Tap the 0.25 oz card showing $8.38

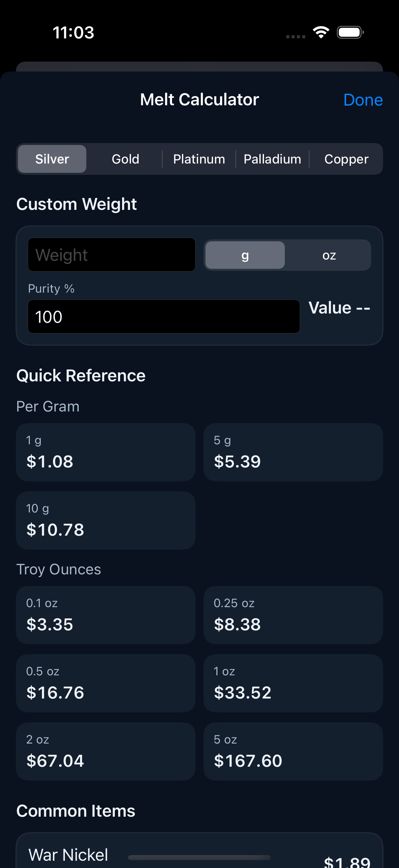coord(292,615)
